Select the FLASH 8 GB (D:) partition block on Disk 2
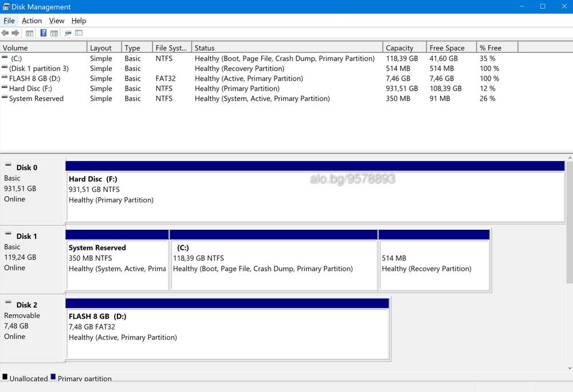Viewport: 573px width, 392px height. [227, 329]
